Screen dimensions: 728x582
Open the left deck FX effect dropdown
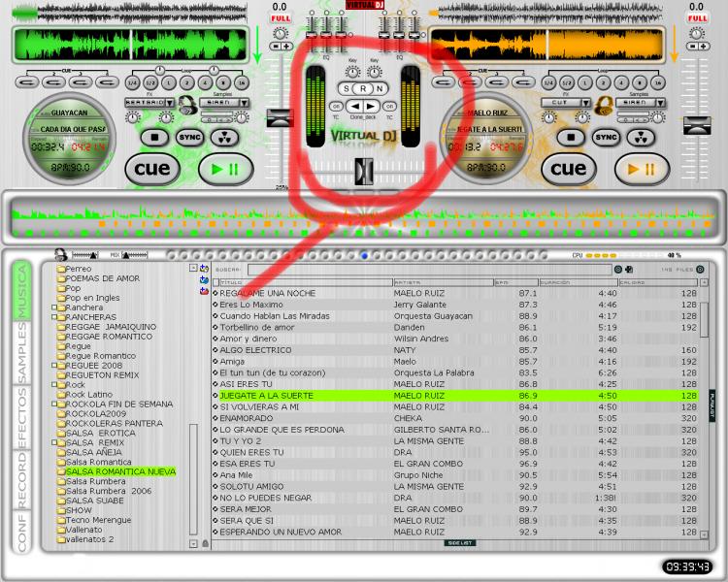click(x=170, y=103)
